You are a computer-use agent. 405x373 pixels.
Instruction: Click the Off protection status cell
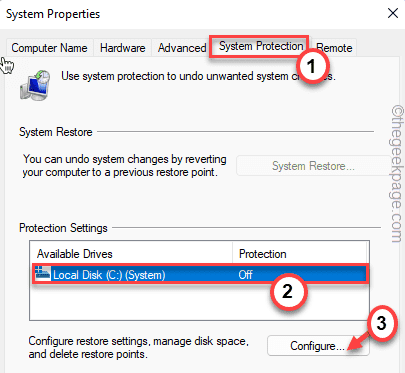coord(245,275)
